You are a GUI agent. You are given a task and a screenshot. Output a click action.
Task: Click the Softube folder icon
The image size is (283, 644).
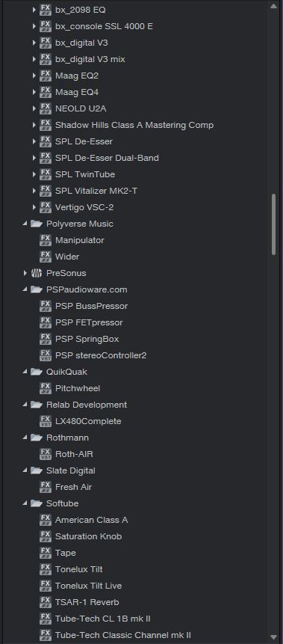tap(37, 503)
